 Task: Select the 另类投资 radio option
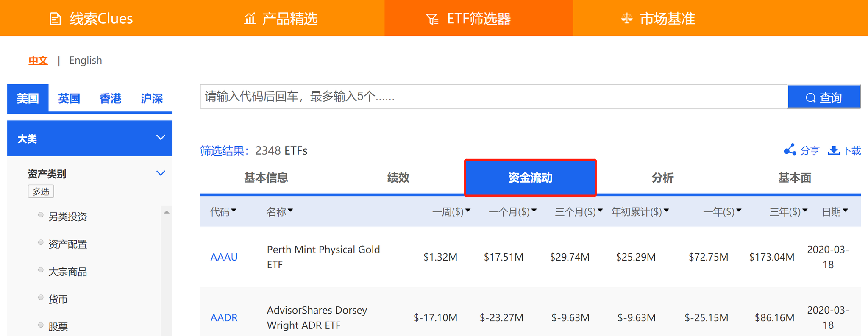click(x=41, y=215)
